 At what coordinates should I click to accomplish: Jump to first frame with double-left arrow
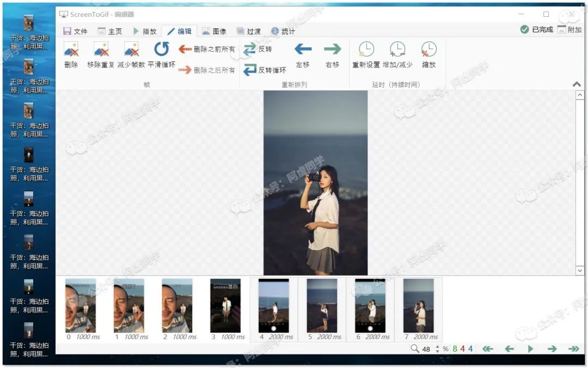point(487,349)
